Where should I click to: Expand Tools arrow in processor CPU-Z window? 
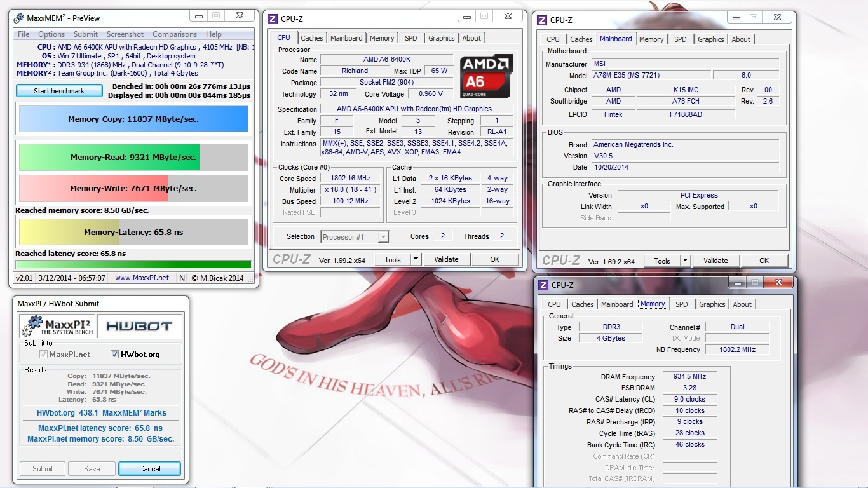(416, 259)
